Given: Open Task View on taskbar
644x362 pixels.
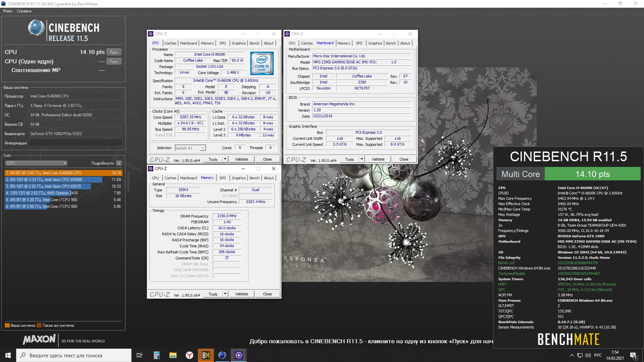Looking at the screenshot, I should click(140, 355).
